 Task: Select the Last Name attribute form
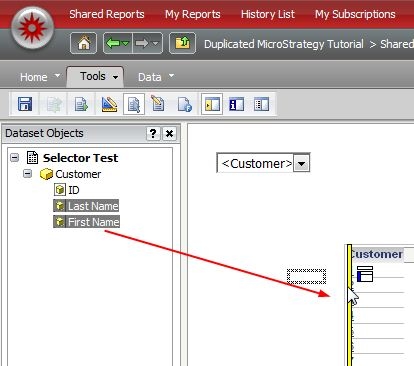tap(93, 206)
